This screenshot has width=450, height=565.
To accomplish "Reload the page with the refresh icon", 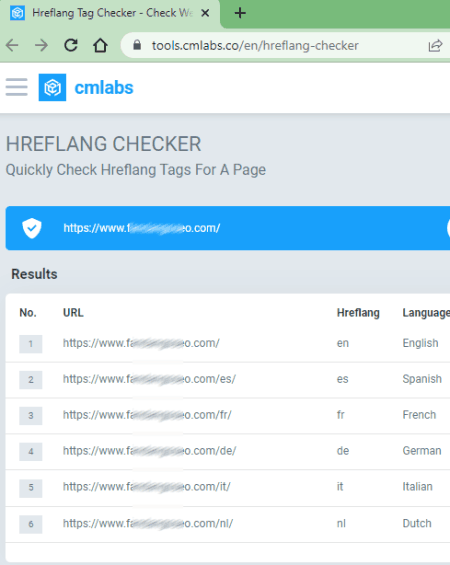I will click(71, 45).
